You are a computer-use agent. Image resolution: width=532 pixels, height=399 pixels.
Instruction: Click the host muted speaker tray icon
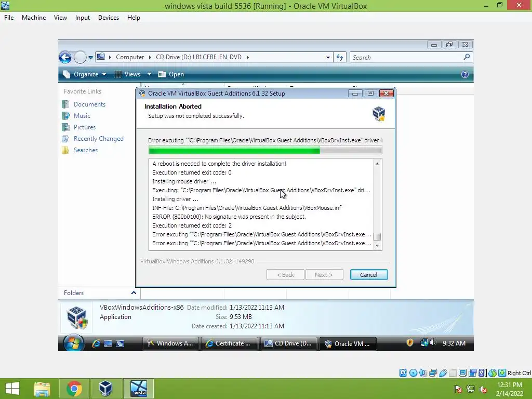point(483,389)
